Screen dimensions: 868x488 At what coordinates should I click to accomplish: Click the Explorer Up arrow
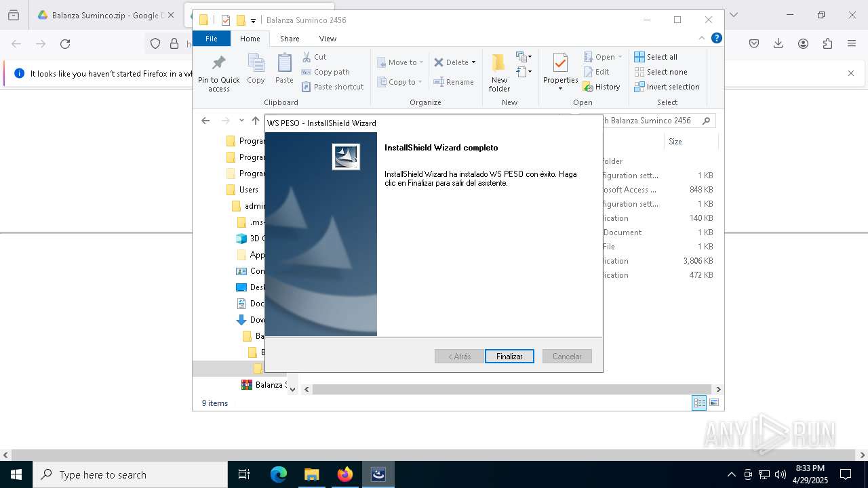[256, 121]
